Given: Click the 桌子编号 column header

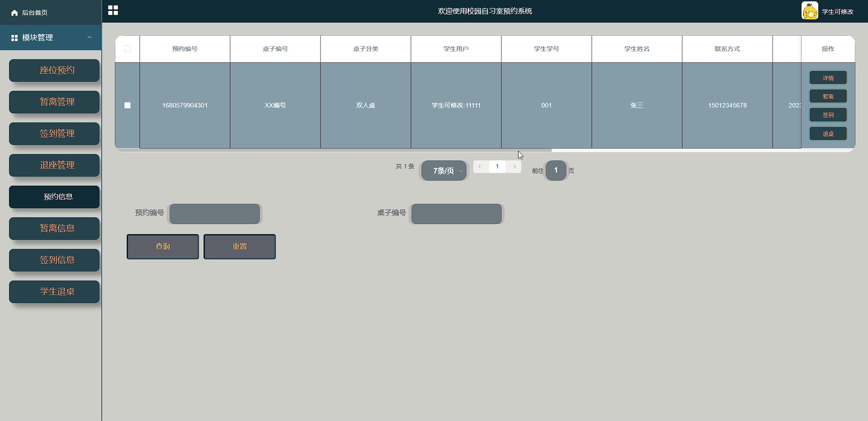Looking at the screenshot, I should pyautogui.click(x=275, y=49).
